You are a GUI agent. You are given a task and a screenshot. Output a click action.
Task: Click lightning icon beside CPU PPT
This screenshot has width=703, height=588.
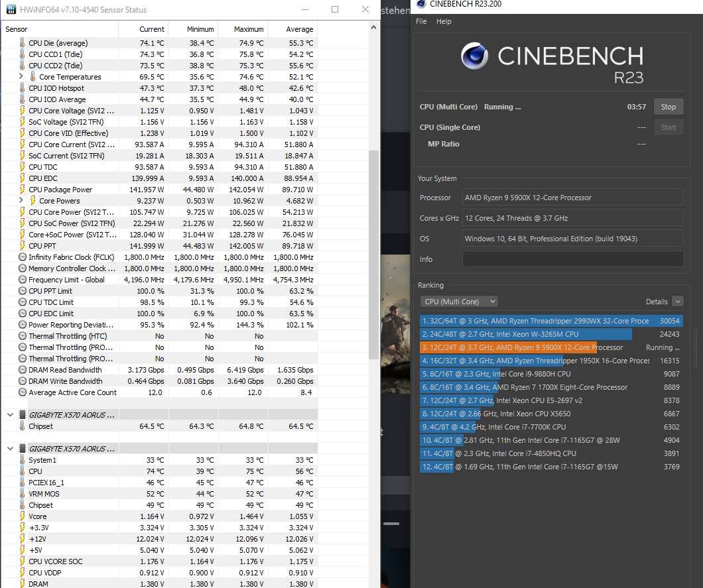pos(23,245)
